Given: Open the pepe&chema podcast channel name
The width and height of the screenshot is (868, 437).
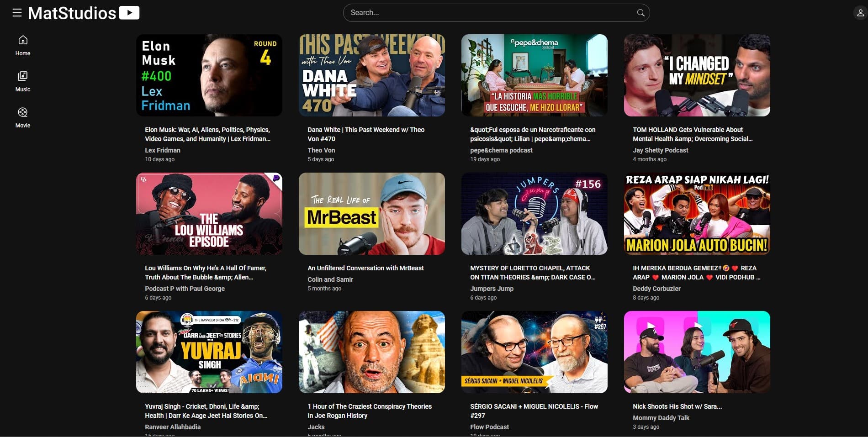Looking at the screenshot, I should 501,150.
